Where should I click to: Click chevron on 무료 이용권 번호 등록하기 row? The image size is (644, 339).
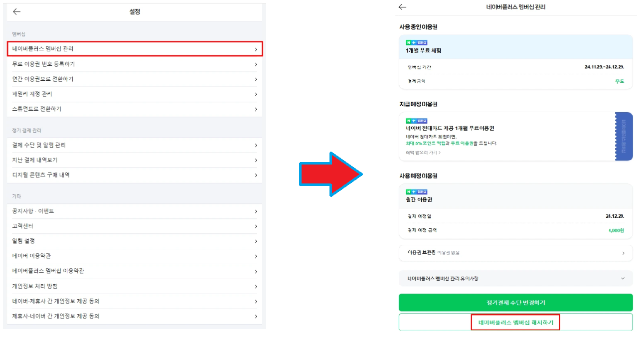[x=256, y=64]
